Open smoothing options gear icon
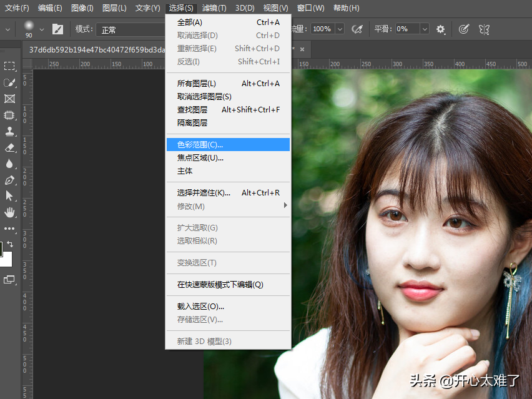Image resolution: width=532 pixels, height=399 pixels. [441, 29]
